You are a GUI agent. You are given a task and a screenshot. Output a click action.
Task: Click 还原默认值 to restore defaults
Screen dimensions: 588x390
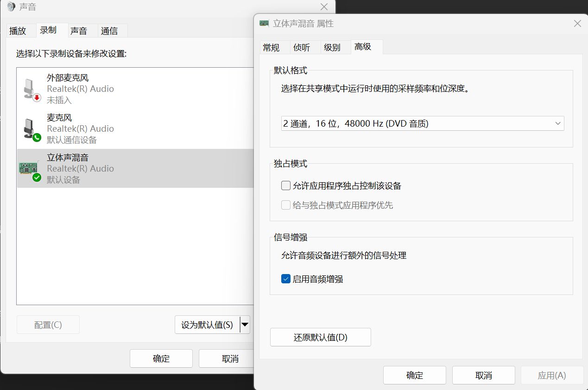pos(320,337)
